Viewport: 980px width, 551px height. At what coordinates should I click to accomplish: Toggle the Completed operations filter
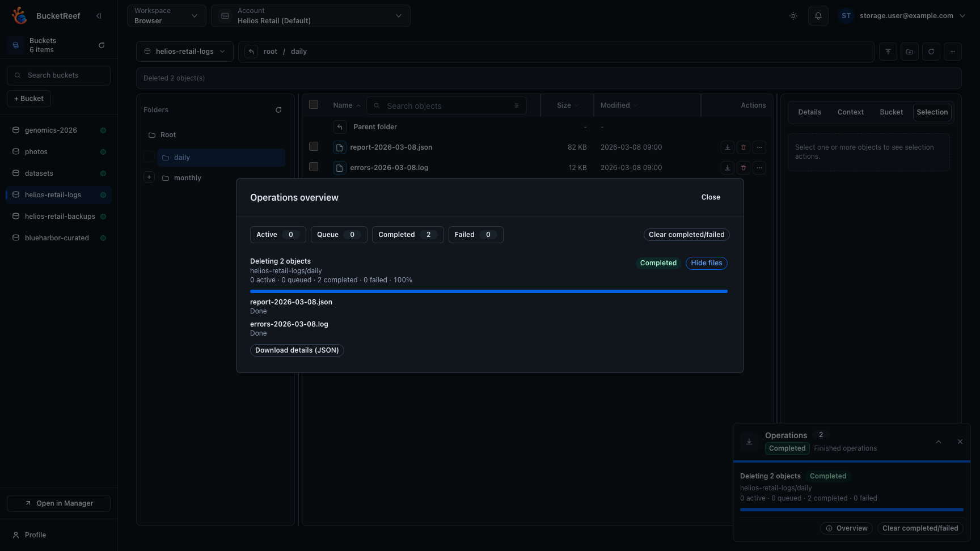[408, 235]
